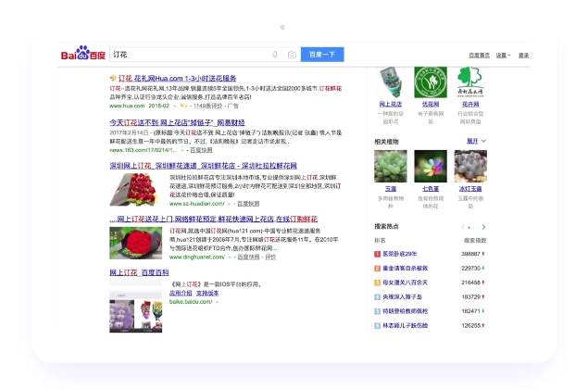Click the 登录 login link

pos(523,56)
